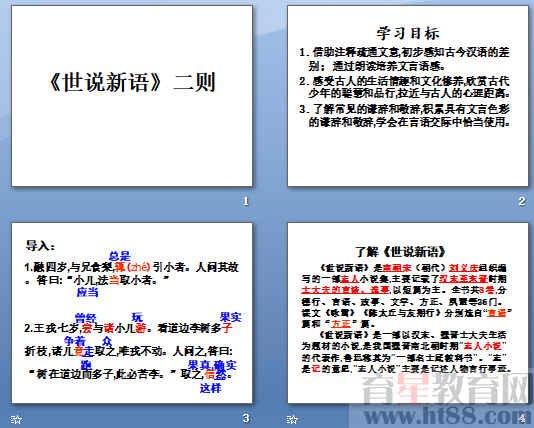The height and width of the screenshot is (428, 534).
Task: Click slide number 2 label
Action: click(522, 201)
